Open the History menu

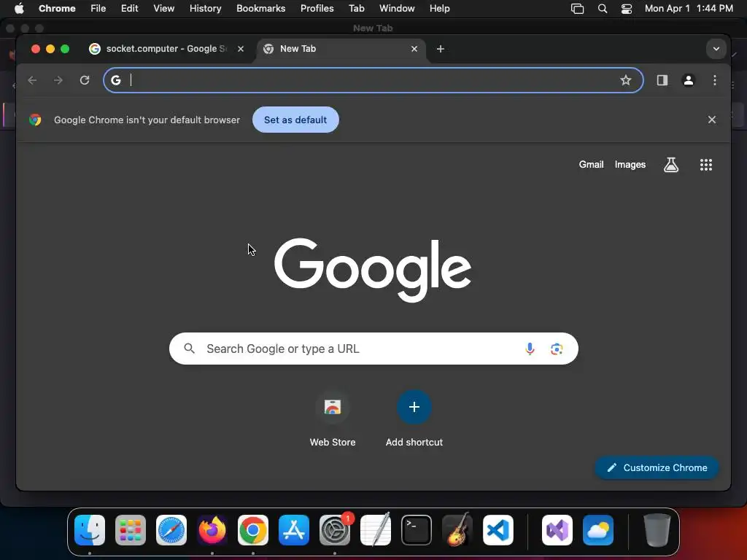tap(205, 8)
